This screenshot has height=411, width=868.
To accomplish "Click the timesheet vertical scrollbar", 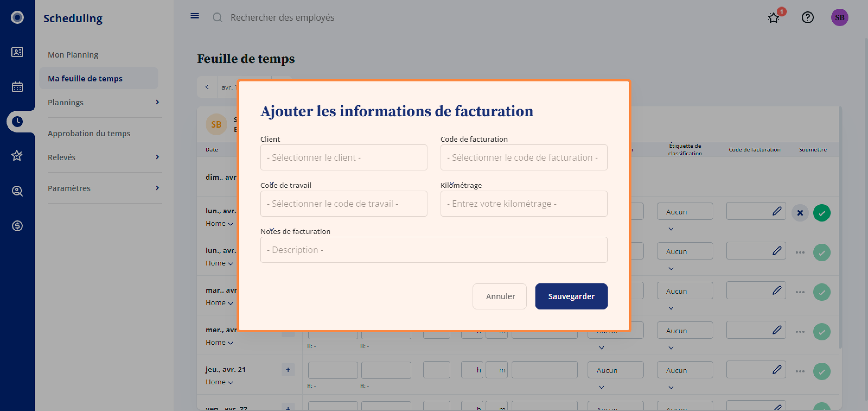I will pyautogui.click(x=840, y=228).
